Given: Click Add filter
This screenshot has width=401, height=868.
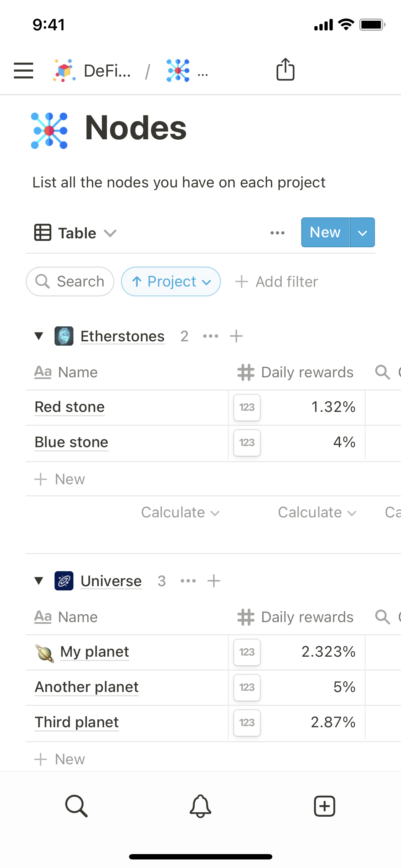Looking at the screenshot, I should coord(277,281).
